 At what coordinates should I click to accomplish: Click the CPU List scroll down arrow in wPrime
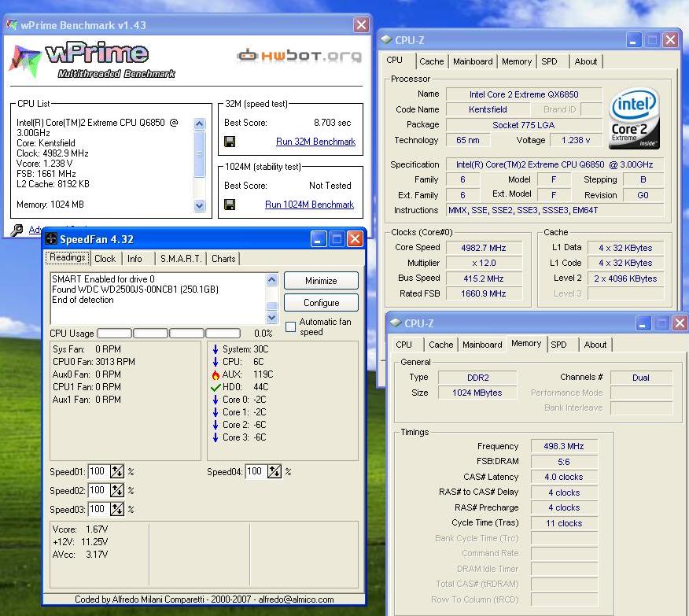[x=200, y=205]
